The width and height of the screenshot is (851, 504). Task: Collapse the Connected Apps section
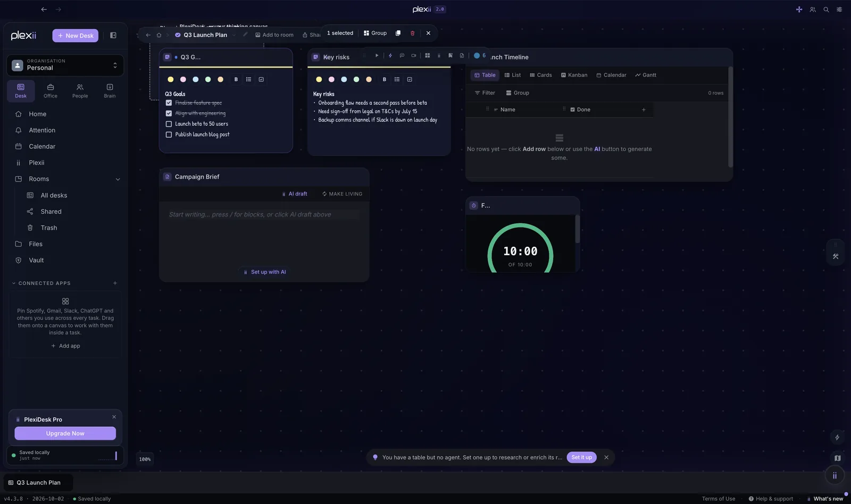(x=14, y=283)
